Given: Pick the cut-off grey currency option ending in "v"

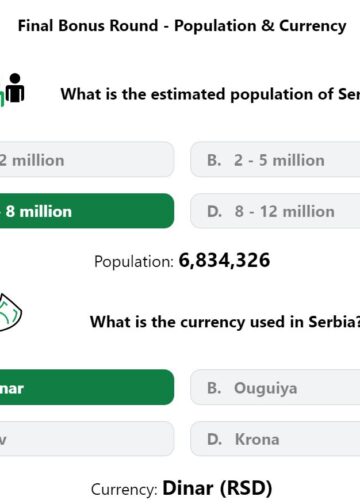Looking at the screenshot, I should coord(87,439).
